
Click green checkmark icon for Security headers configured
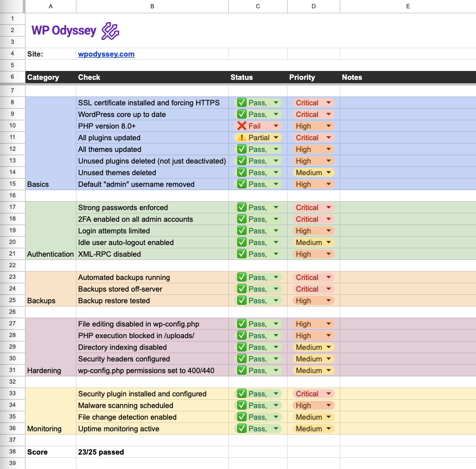tap(242, 359)
